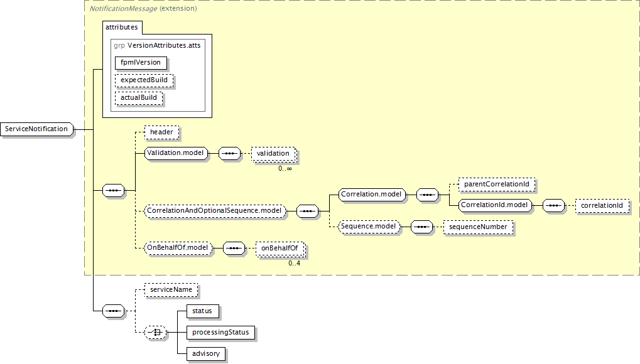Select the header element
The width and height of the screenshot is (640, 364).
pos(161,132)
